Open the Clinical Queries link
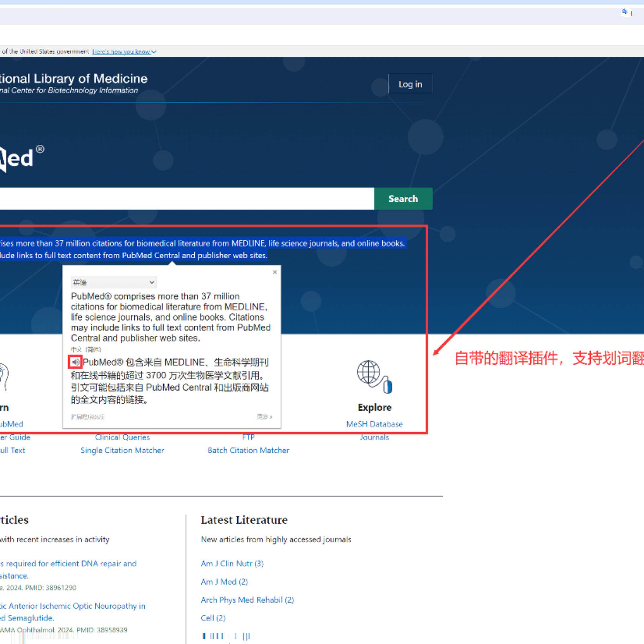The width and height of the screenshot is (644, 644). pos(122,437)
